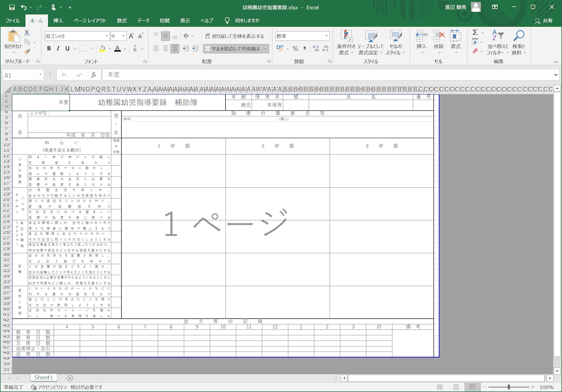562x392 pixels.
Task: Apply font color with red A
Action: click(117, 48)
